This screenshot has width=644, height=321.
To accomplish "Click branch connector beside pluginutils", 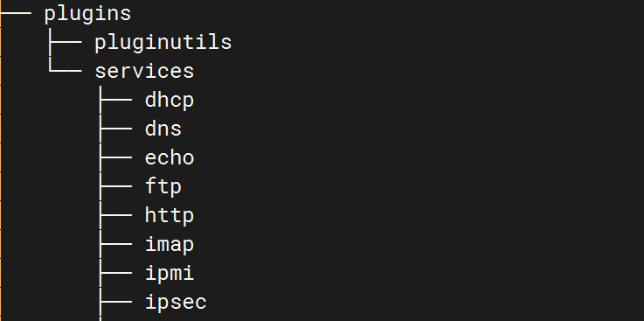I will (x=65, y=42).
